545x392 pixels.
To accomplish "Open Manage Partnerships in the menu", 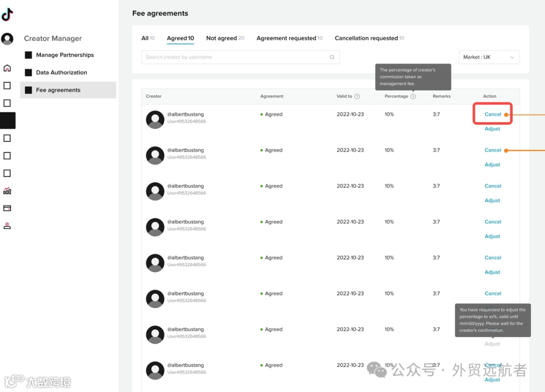I will coord(65,55).
